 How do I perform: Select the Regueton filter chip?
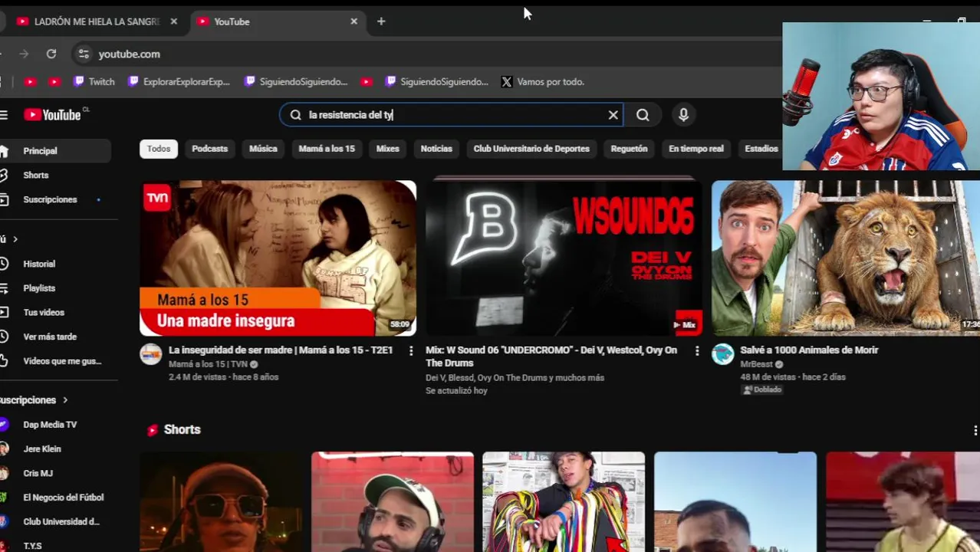pyautogui.click(x=629, y=149)
